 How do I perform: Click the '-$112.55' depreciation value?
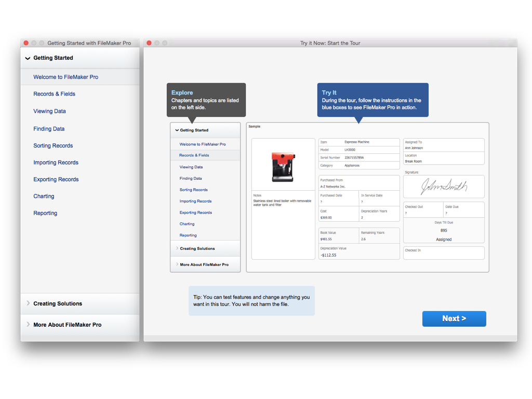pyautogui.click(x=328, y=255)
